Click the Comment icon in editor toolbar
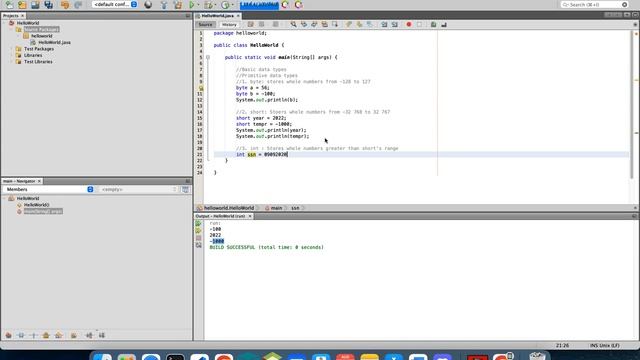Viewport: 640px width, 360px height. point(433,24)
